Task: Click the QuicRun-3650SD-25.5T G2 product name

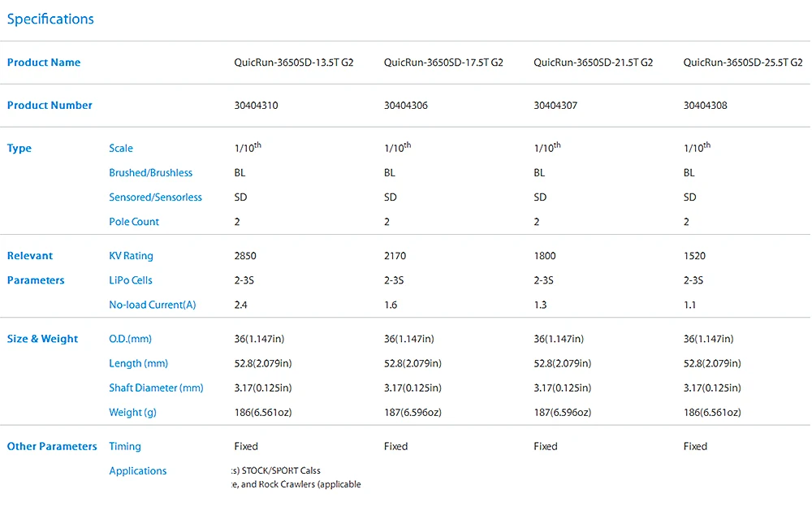Action: pyautogui.click(x=743, y=63)
